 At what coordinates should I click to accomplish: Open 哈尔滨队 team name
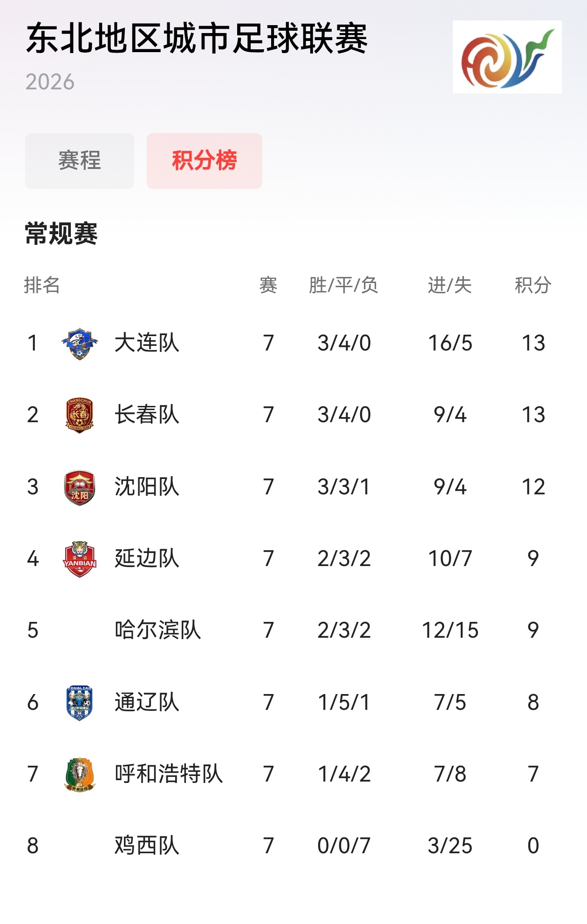pyautogui.click(x=158, y=630)
